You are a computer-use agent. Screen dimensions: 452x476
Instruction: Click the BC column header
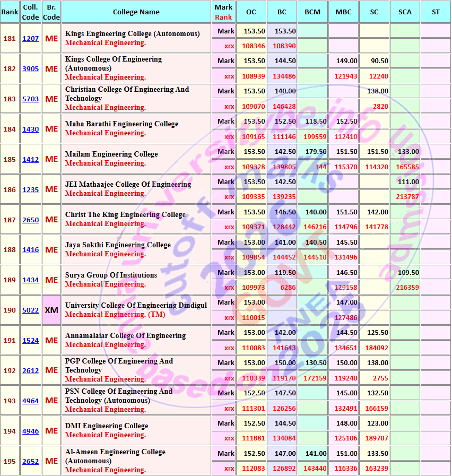282,12
